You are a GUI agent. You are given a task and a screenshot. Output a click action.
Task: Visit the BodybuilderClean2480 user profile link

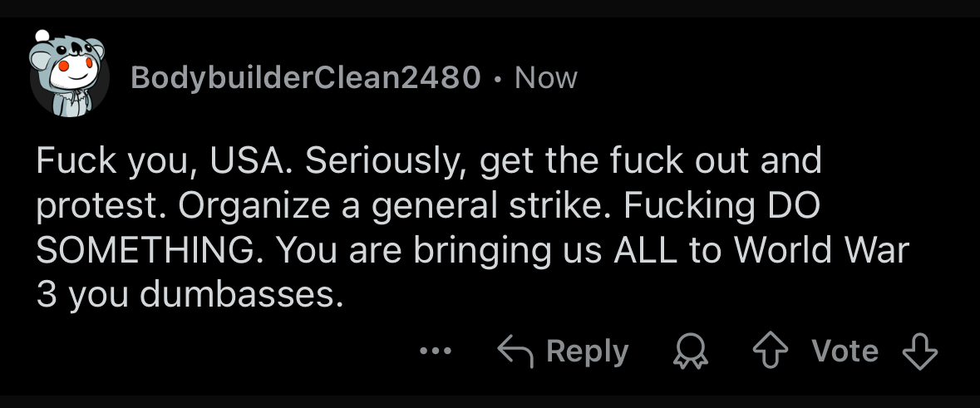point(306,78)
